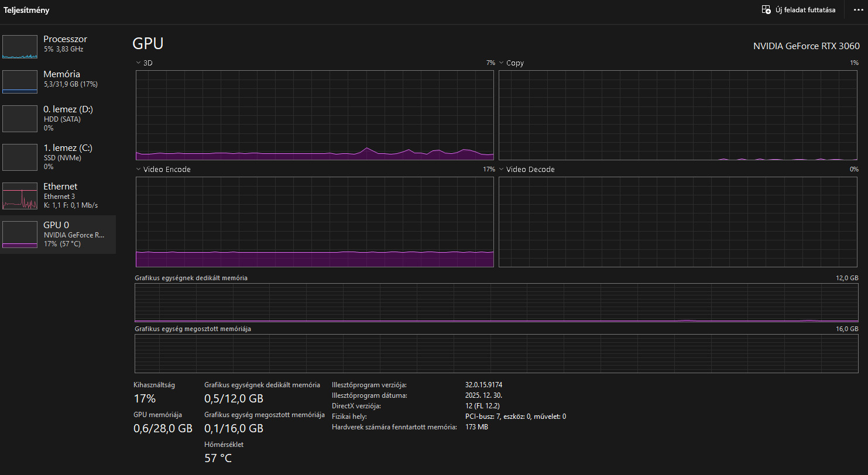Click the Copy usage graph area

tap(678, 115)
